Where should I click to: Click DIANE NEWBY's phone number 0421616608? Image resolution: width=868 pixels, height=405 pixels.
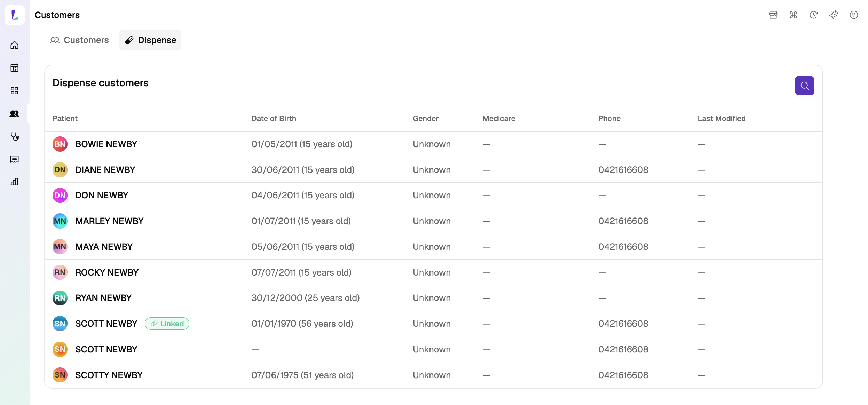click(x=623, y=170)
